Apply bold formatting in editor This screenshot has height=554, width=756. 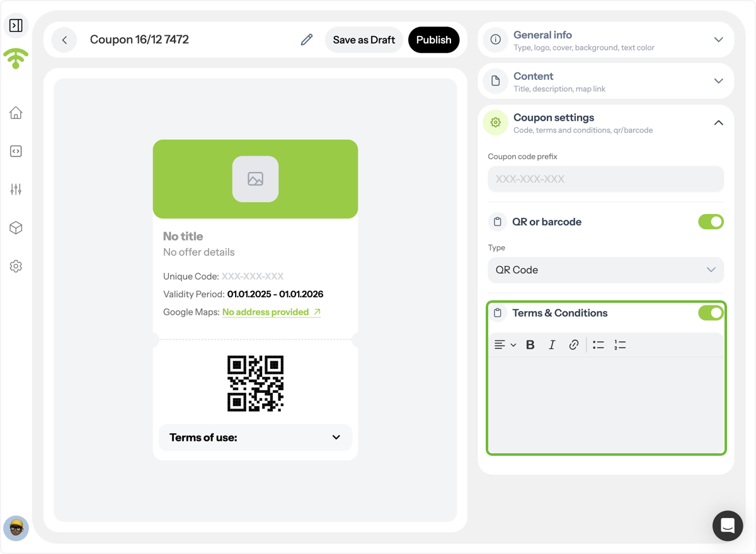pos(530,345)
